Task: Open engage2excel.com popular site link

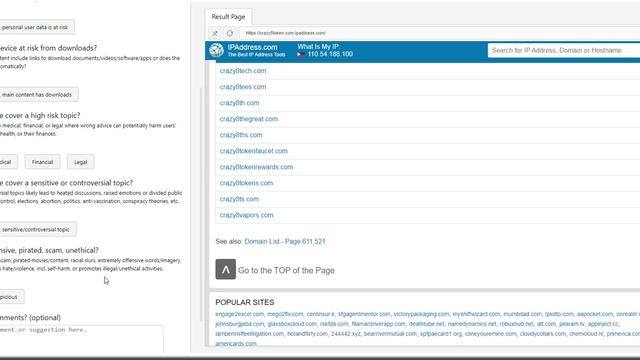Action: (240, 314)
